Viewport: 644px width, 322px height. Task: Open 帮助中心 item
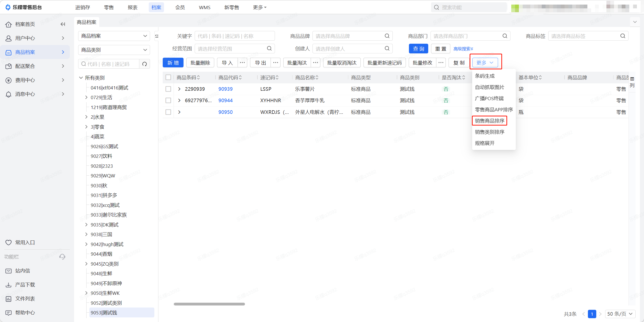click(x=35, y=313)
